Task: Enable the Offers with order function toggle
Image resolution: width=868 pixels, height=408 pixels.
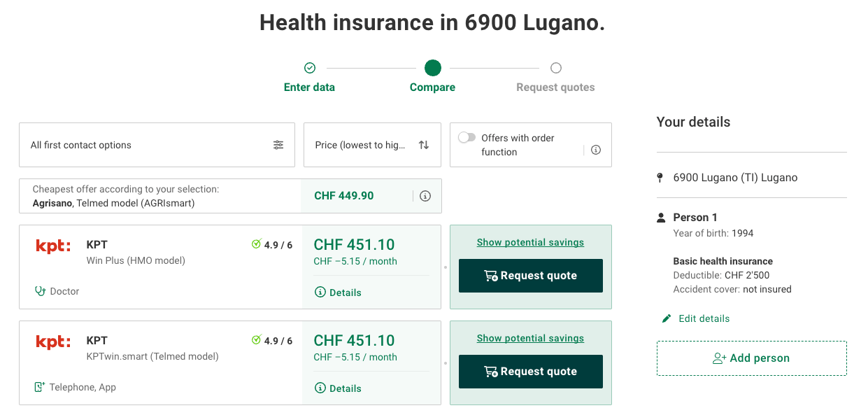Action: point(467,138)
